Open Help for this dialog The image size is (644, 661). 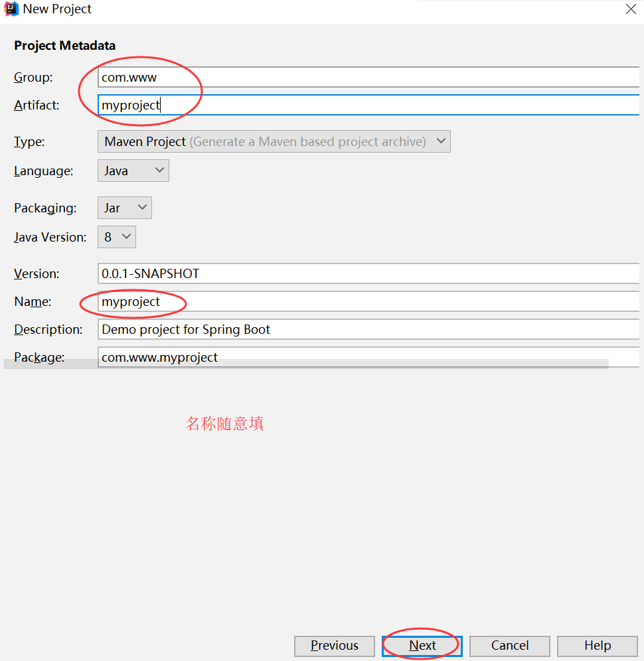pos(597,645)
